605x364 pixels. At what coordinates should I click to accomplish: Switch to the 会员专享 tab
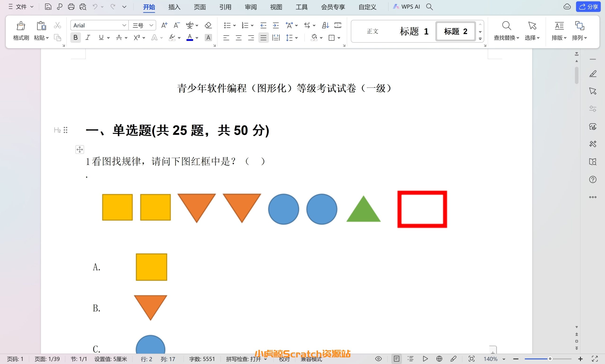333,7
